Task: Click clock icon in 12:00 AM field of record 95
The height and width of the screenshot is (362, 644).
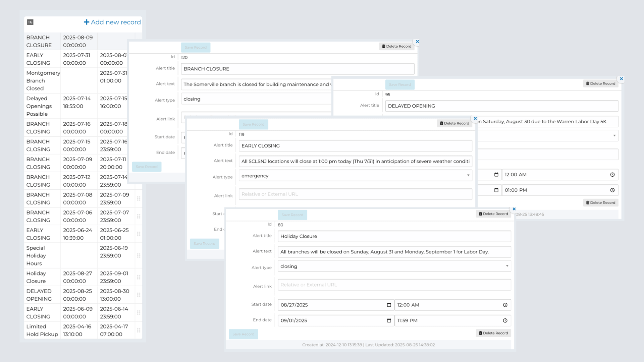Action: [612, 175]
